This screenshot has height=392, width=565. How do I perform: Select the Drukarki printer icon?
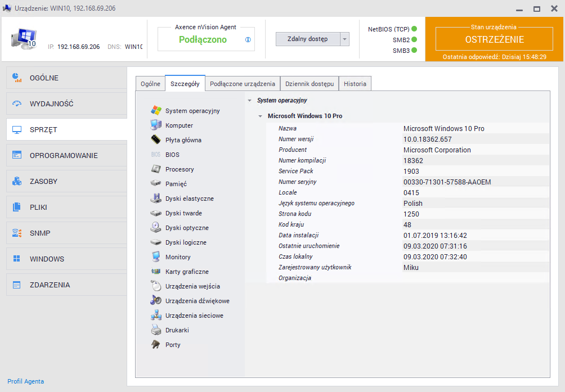pyautogui.click(x=156, y=330)
